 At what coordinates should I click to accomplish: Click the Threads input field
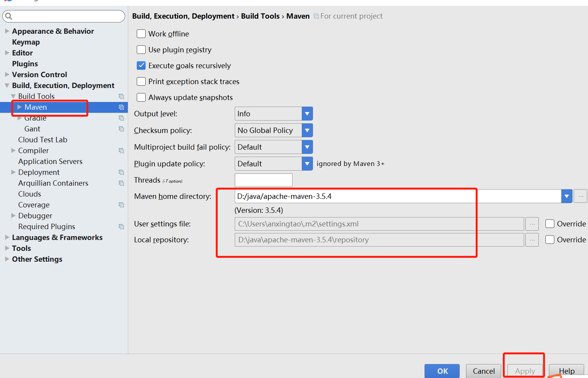coord(263,180)
